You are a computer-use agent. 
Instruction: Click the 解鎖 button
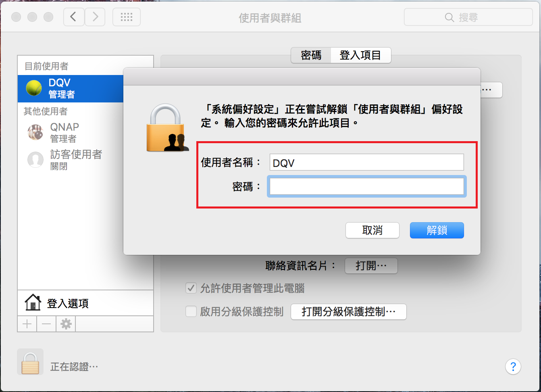(437, 230)
